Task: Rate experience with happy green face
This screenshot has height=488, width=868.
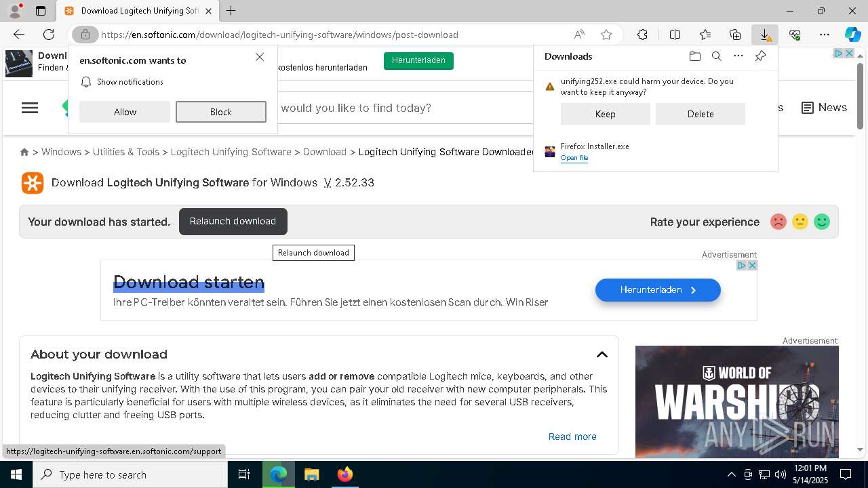Action: click(x=822, y=222)
